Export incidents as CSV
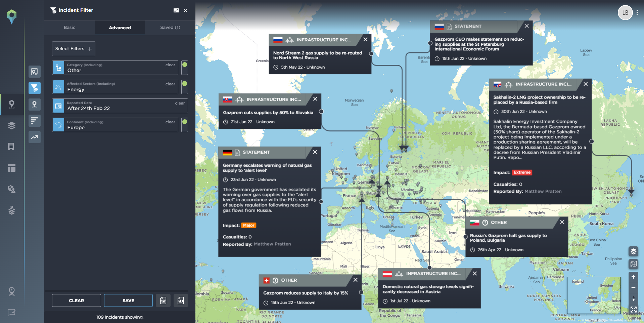Screen dimensions: 644x323 tap(181, 300)
